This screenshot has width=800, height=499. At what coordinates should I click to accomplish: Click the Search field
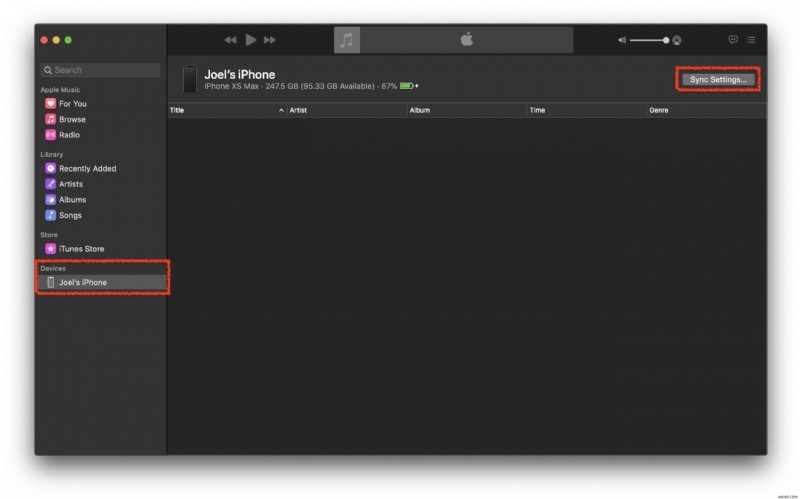pyautogui.click(x=100, y=70)
